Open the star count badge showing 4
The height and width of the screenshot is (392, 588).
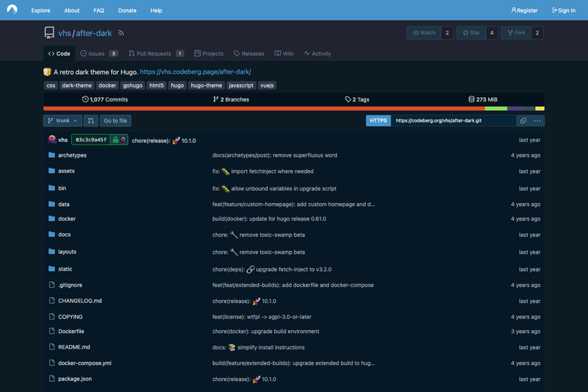[492, 33]
